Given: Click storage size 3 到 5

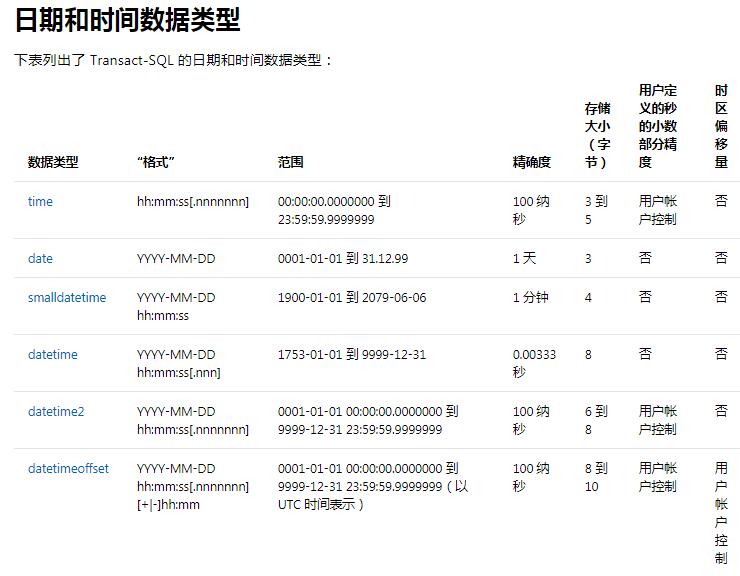Looking at the screenshot, I should pos(596,211).
